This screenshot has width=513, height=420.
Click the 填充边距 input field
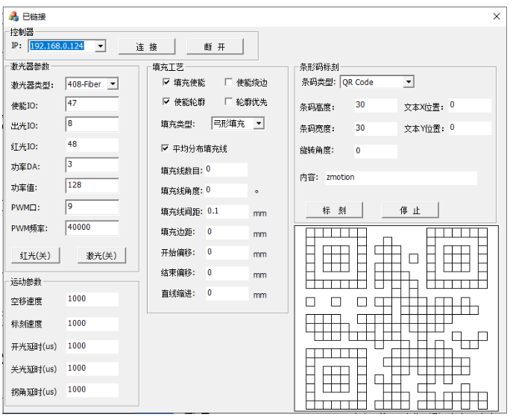point(227,232)
